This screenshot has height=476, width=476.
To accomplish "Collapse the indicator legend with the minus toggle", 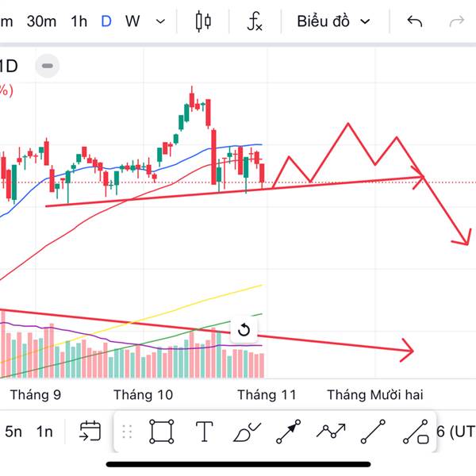I will [48, 66].
